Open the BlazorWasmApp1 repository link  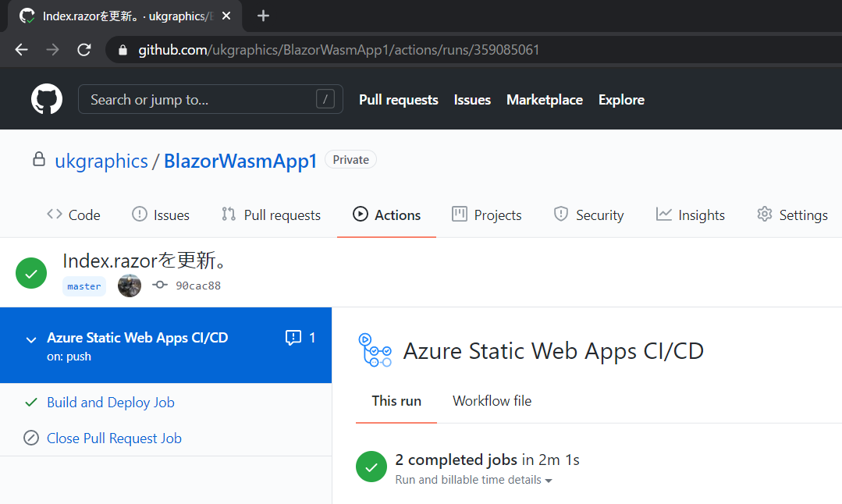point(240,161)
